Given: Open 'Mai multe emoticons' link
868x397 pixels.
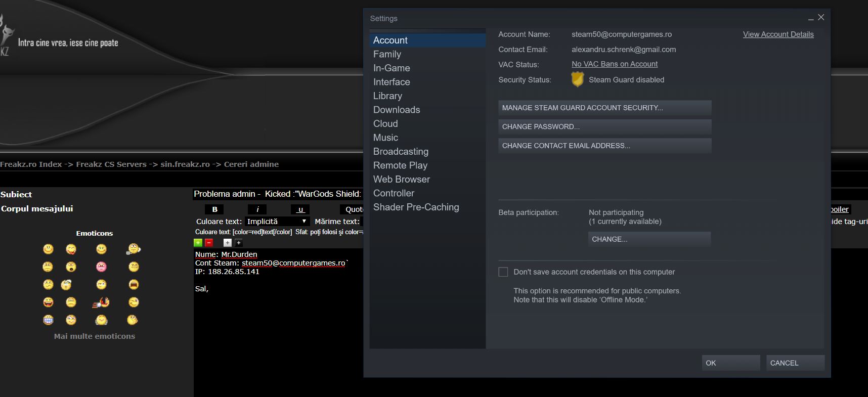Looking at the screenshot, I should click(95, 336).
